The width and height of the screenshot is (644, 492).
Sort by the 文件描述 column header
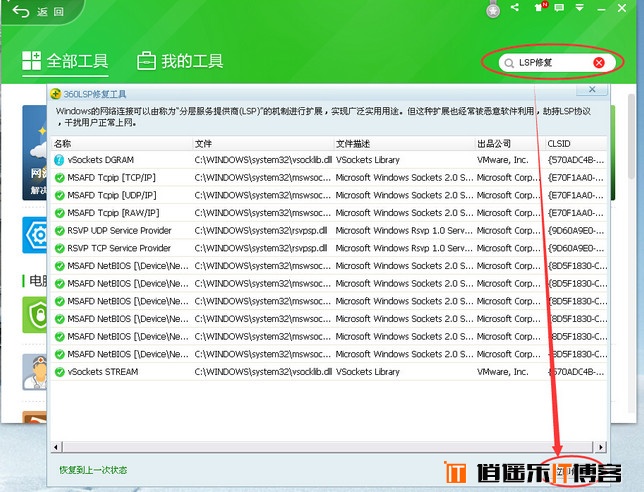coord(404,144)
